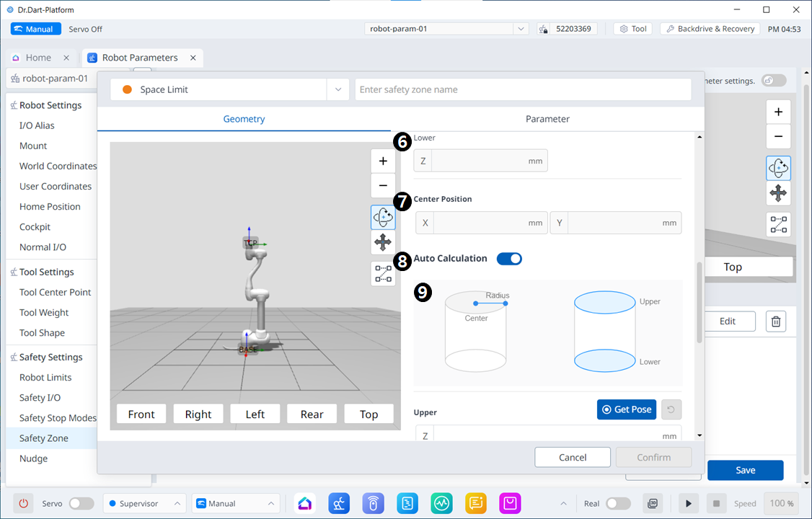Viewport: 812px width, 519px height.
Task: Click the safety zone name field
Action: coord(523,89)
